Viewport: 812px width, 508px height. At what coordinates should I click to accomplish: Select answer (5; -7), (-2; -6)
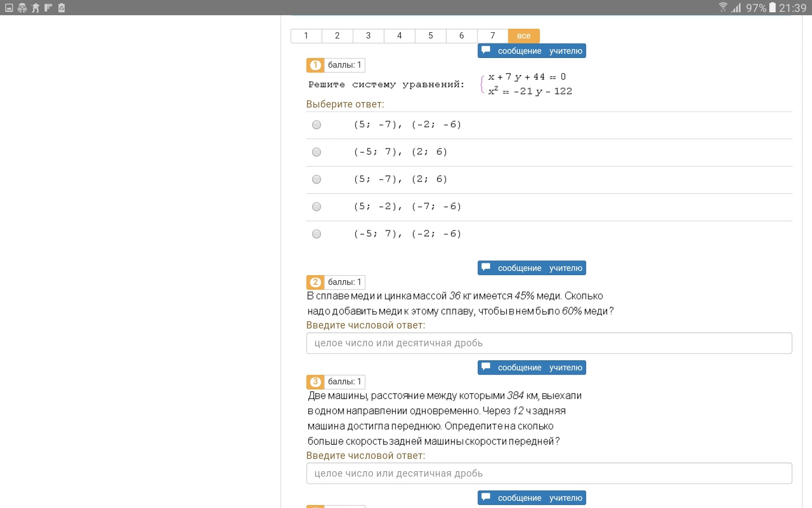tap(316, 125)
